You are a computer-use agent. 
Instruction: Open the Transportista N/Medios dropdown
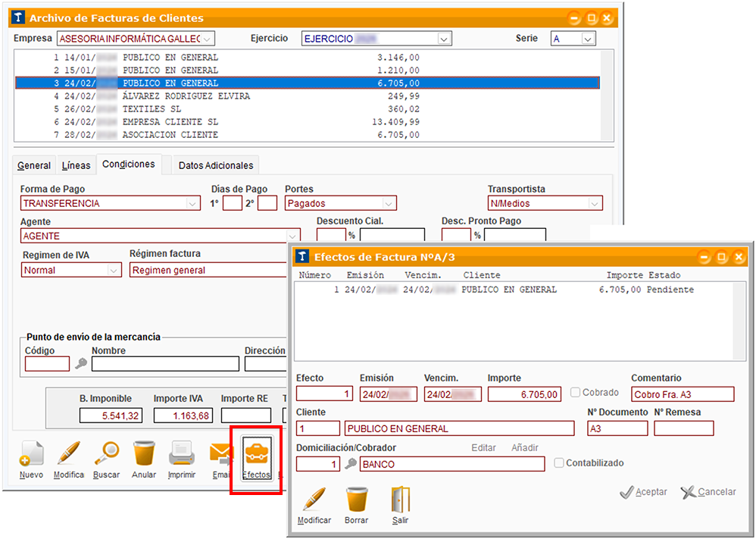pos(595,203)
